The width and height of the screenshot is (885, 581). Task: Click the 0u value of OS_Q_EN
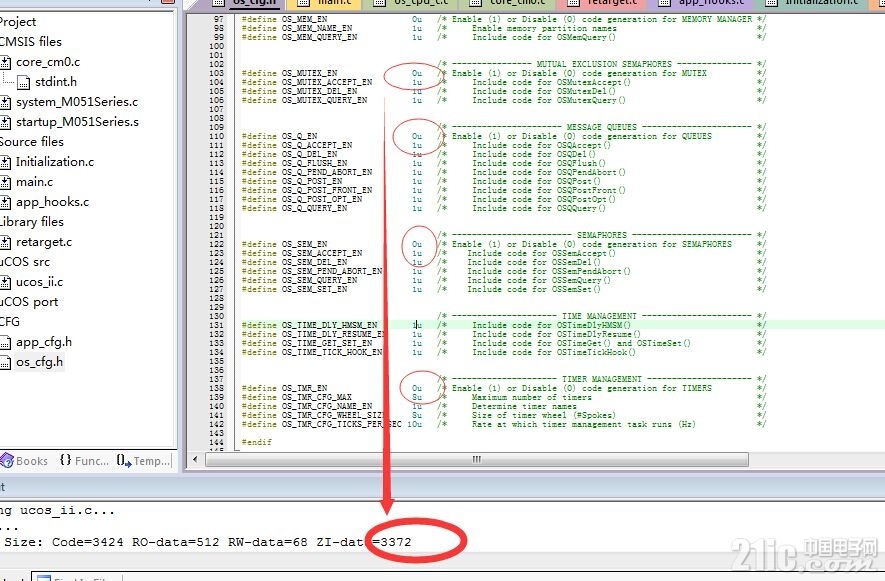[417, 136]
